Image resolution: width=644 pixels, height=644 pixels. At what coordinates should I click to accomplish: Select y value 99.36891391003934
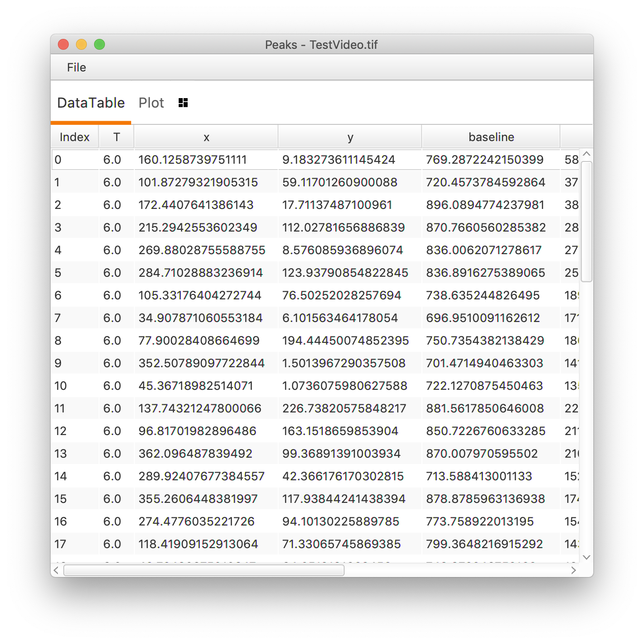tap(341, 454)
